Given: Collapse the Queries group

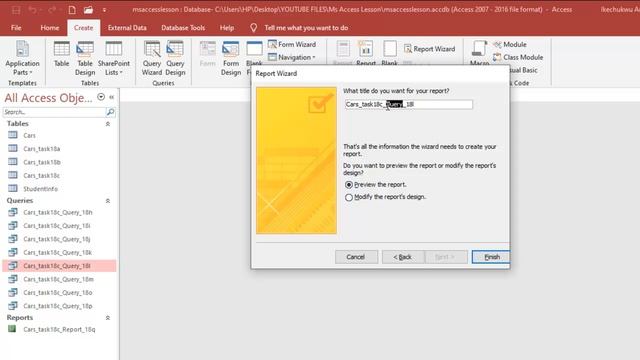Looking at the screenshot, I should (x=108, y=201).
